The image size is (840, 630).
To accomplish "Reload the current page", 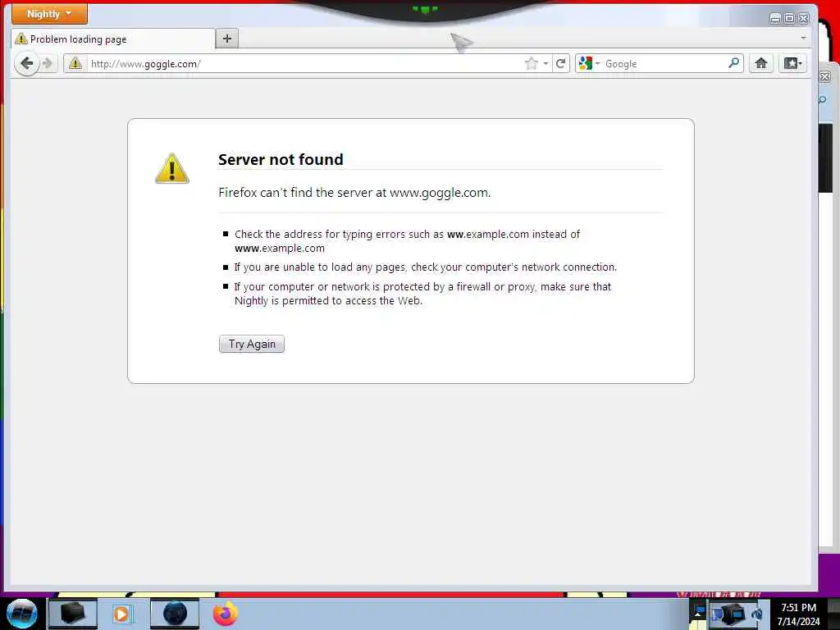I will pos(561,64).
